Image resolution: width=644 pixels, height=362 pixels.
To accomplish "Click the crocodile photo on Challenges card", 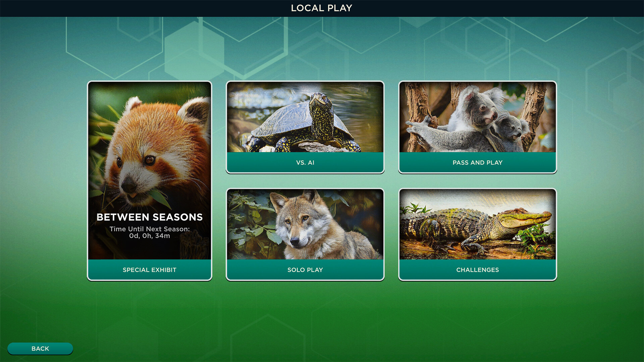I will click(x=478, y=225).
